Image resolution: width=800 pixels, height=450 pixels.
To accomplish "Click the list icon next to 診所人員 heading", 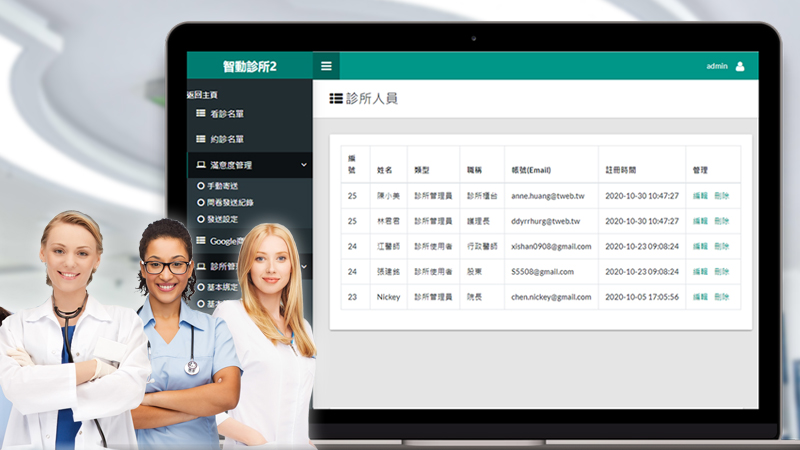I will 336,99.
